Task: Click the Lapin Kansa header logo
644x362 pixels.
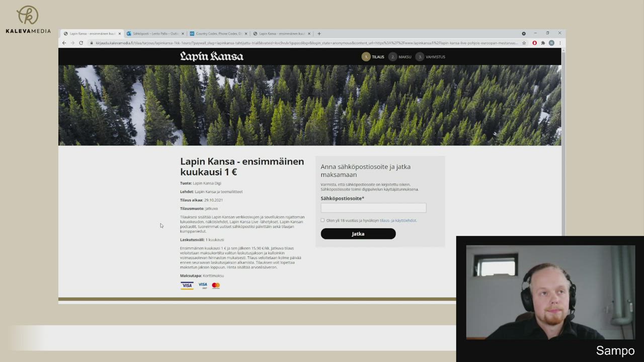Action: [212, 56]
